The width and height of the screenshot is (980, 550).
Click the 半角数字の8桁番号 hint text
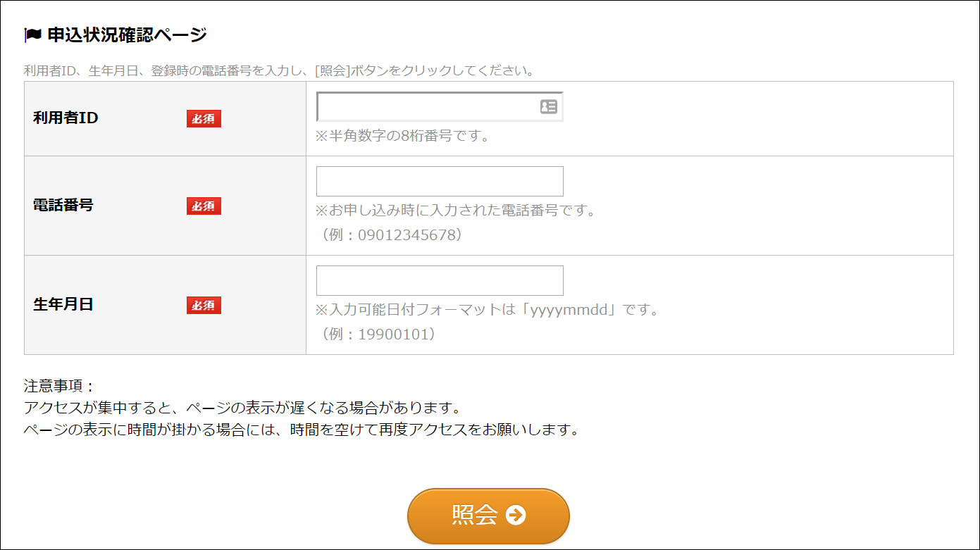[x=402, y=136]
